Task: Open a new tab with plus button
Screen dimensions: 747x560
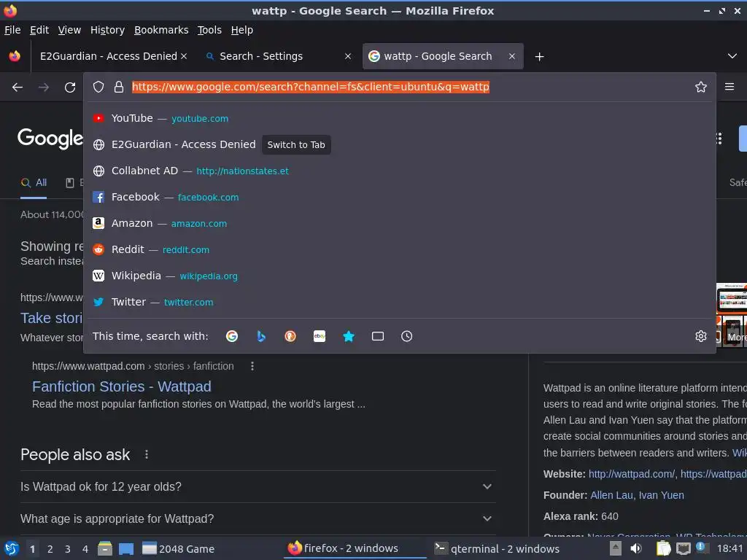Action: [539, 57]
